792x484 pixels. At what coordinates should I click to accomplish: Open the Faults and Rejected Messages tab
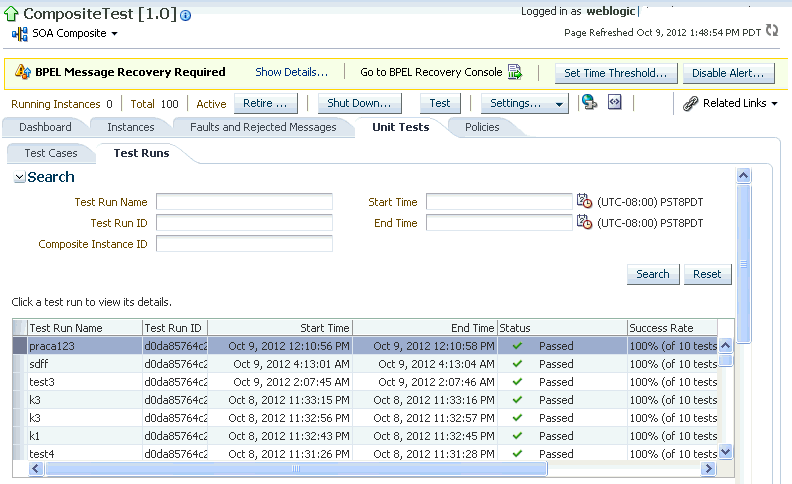pos(263,127)
